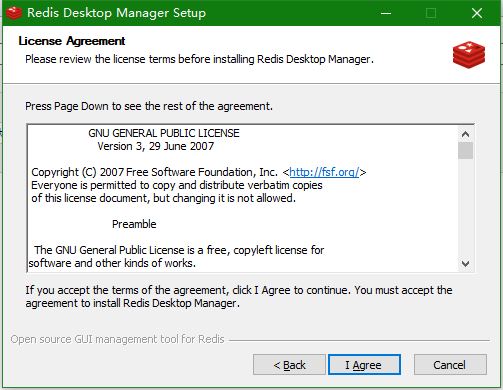Click the Redis icon in the title bar
This screenshot has height=390, width=503.
click(14, 13)
